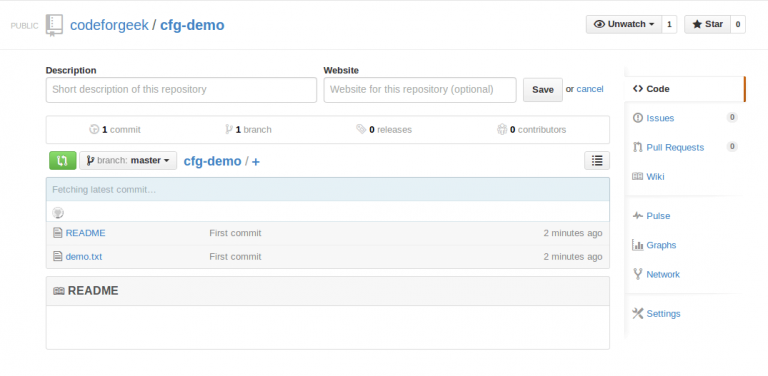Star the cfg-demo repository
Image resolution: width=768 pixels, height=376 pixels.
tap(707, 24)
